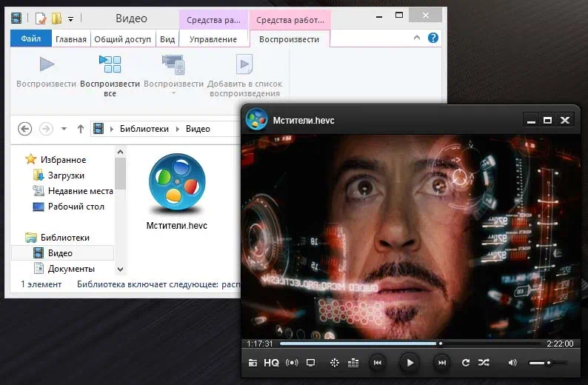
Task: Expand the quick access toolbar dropdown arrow
Action: (71, 19)
